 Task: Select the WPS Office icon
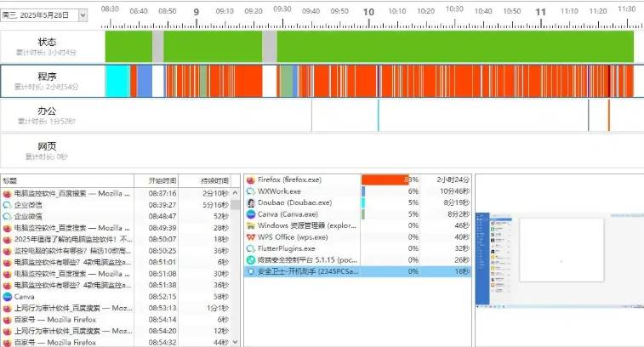251,236
